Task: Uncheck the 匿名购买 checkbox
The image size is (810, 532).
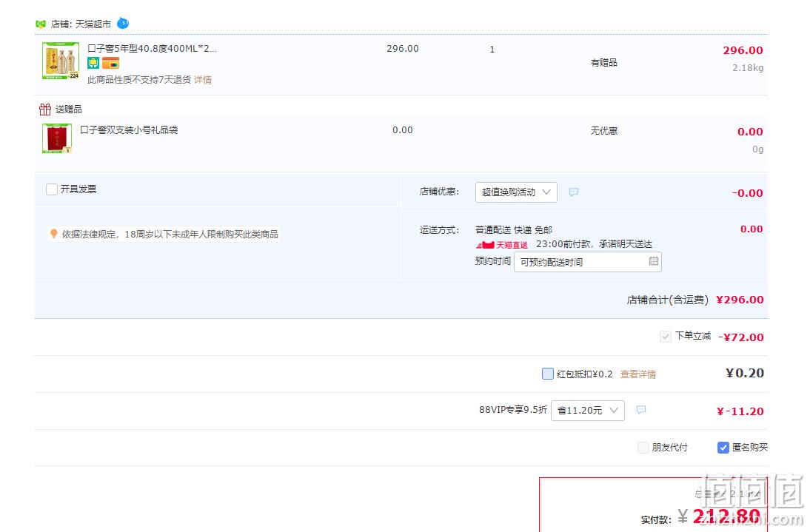Action: coord(723,448)
